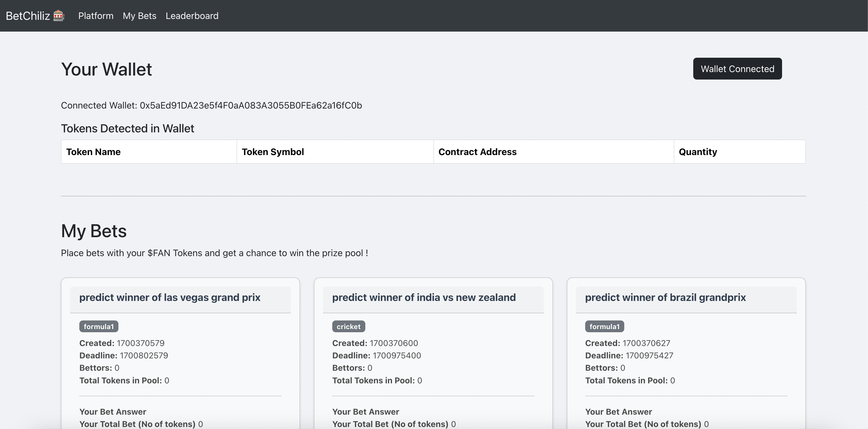Click the My Bets section heading
This screenshot has width=868, height=429.
click(x=94, y=231)
